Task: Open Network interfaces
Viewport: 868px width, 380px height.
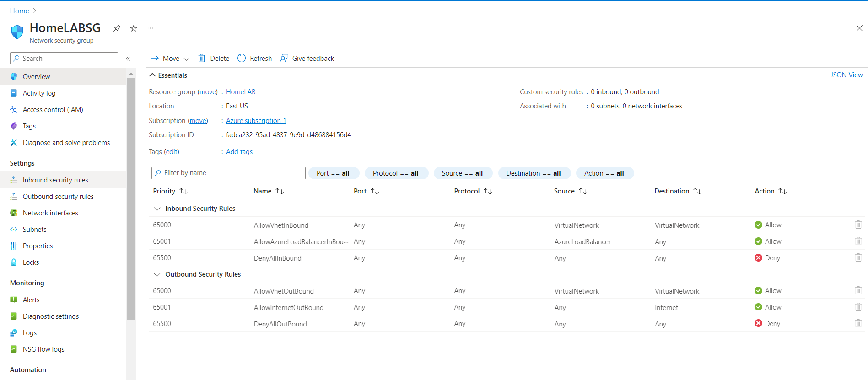Action: (x=63, y=213)
